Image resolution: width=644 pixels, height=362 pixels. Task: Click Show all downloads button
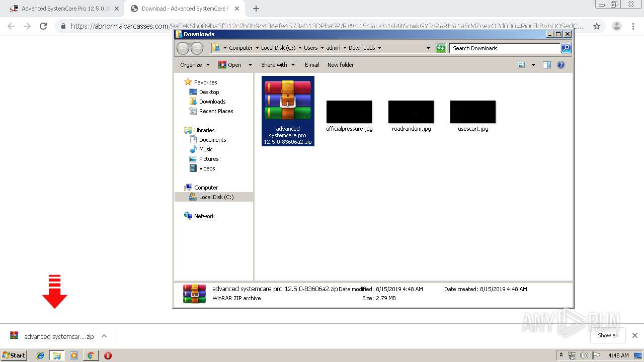(607, 335)
